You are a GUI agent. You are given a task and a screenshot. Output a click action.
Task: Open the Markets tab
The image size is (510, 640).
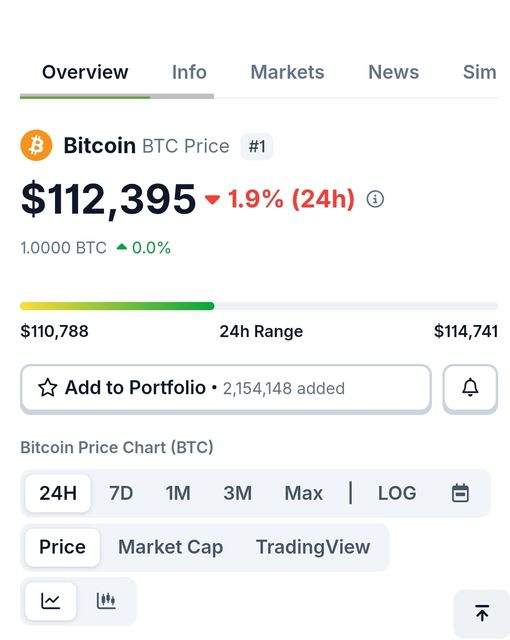pos(287,72)
